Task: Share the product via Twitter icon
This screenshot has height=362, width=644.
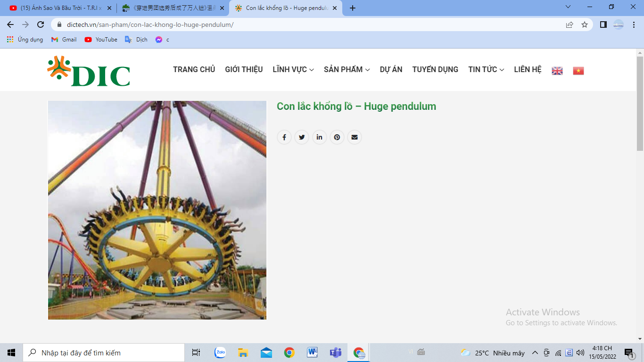Action: click(x=302, y=137)
